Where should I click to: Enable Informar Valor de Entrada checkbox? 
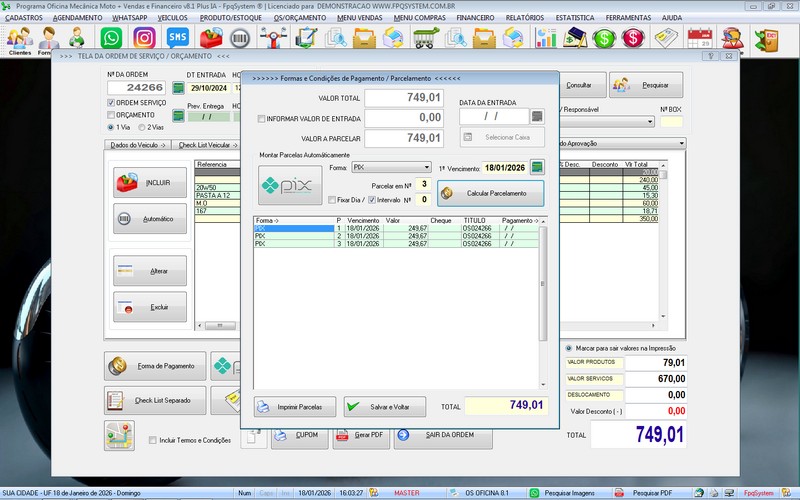click(262, 118)
